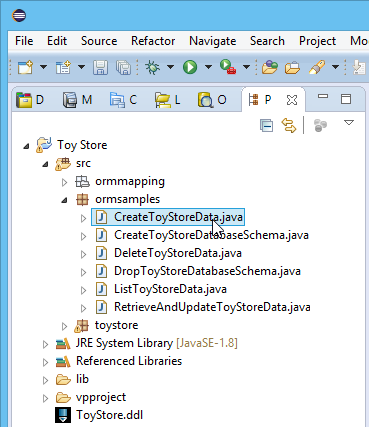Toggle Link with Editor icon

point(289,125)
